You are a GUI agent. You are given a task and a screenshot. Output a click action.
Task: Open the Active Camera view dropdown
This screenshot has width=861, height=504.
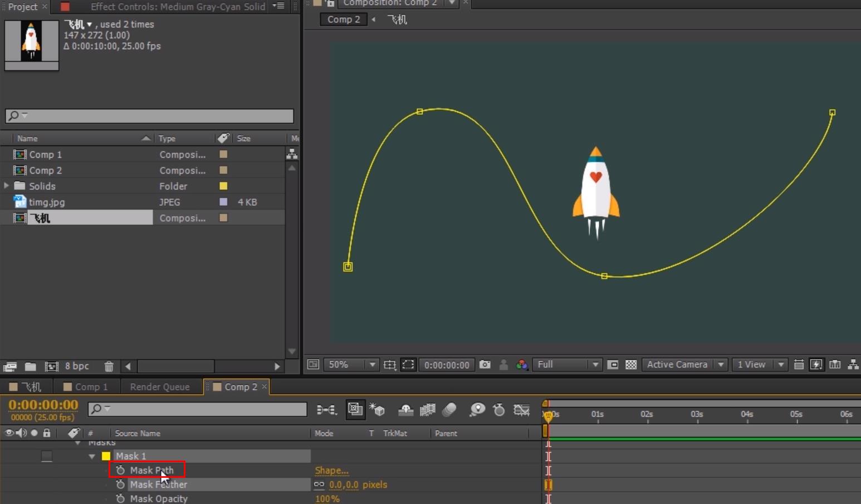point(685,365)
